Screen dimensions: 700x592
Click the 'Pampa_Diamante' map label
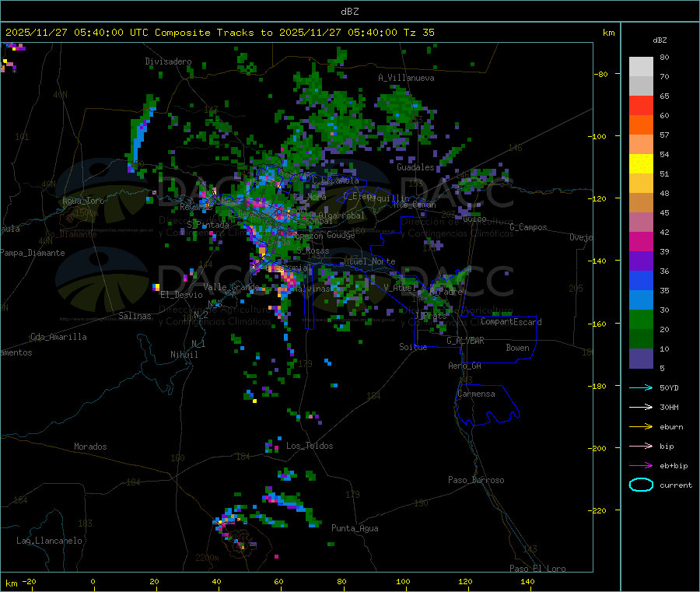(x=33, y=253)
